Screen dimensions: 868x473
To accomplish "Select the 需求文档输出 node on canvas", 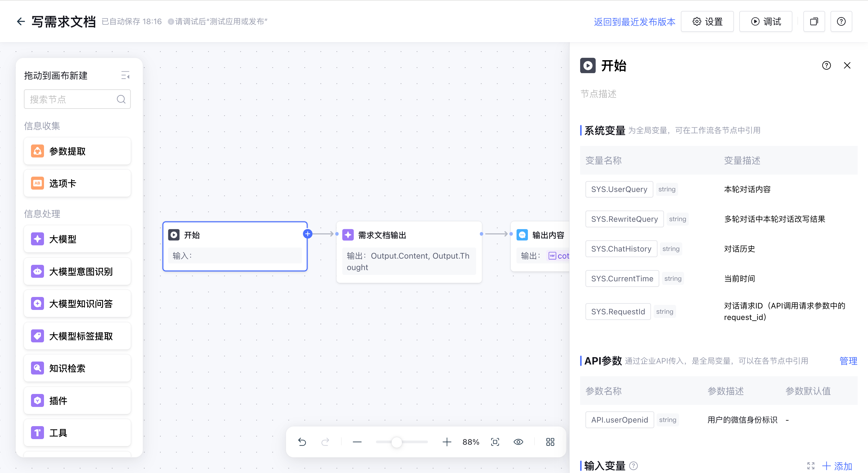I will point(409,235).
